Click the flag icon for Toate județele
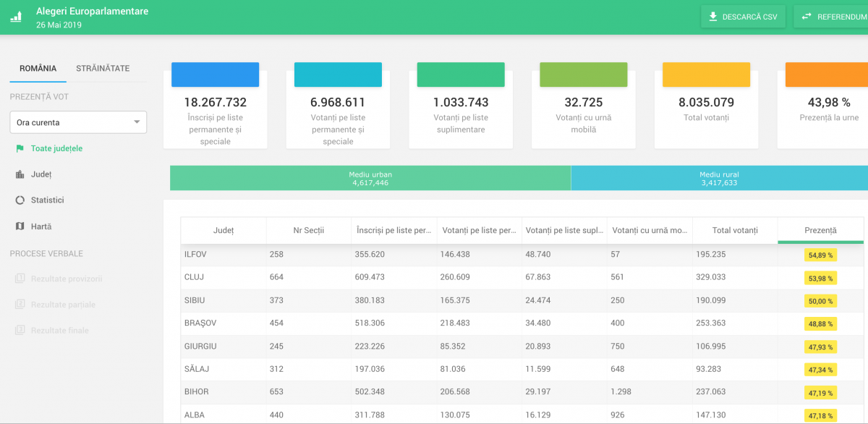This screenshot has width=868, height=424. coord(20,148)
